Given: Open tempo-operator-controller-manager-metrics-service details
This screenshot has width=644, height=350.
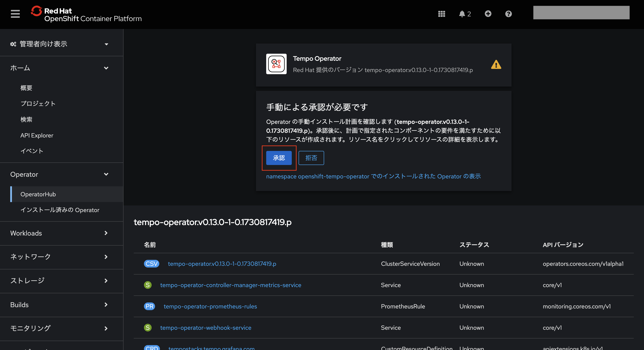Looking at the screenshot, I should (x=230, y=285).
